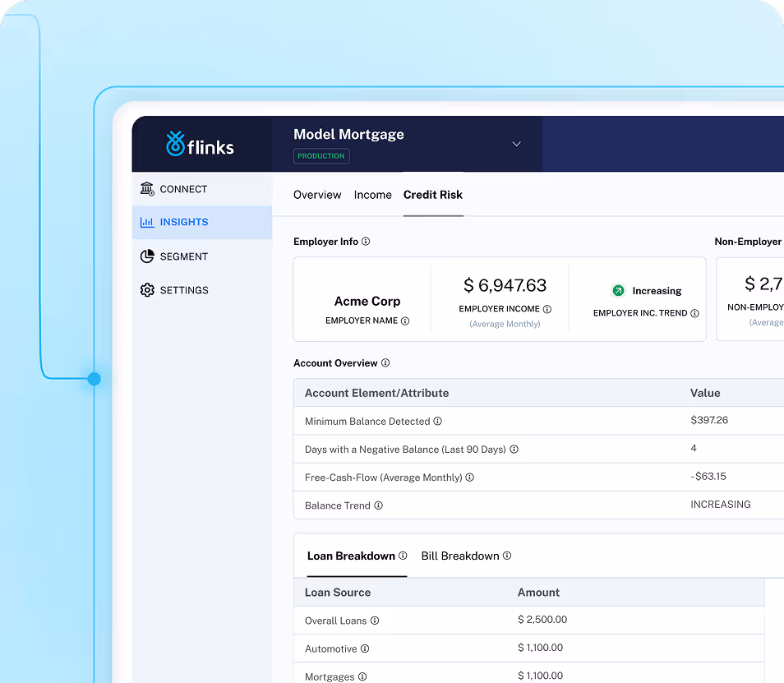The height and width of the screenshot is (683, 784).
Task: Click info icon for Minimum Balance Detected
Action: (437, 421)
